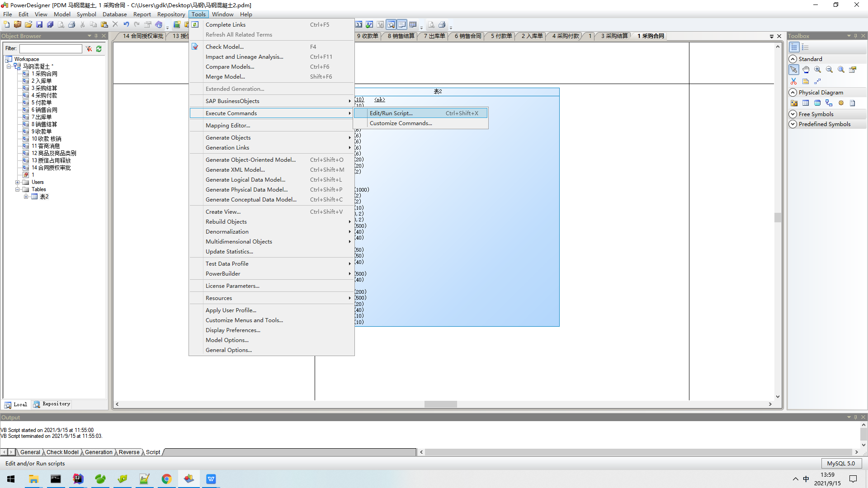Expand the Free Symbols section
868x488 pixels.
793,114
